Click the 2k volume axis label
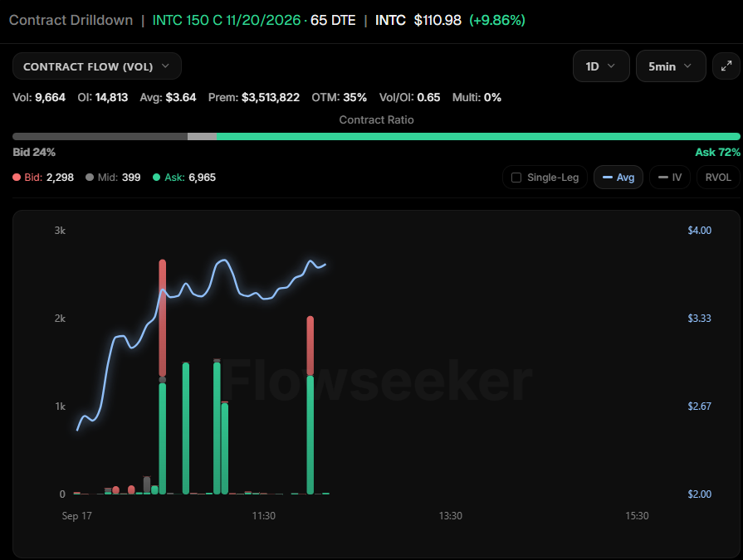This screenshot has width=743, height=560. tap(60, 319)
